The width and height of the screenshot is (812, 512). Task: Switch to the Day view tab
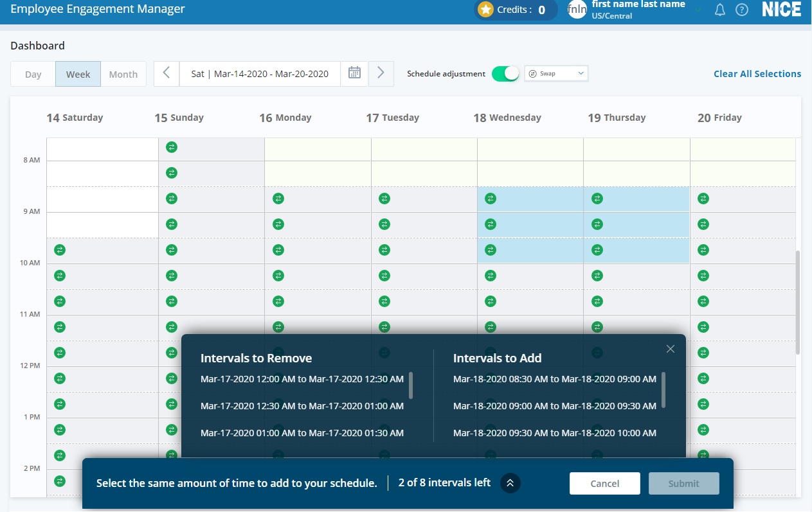[x=33, y=74]
